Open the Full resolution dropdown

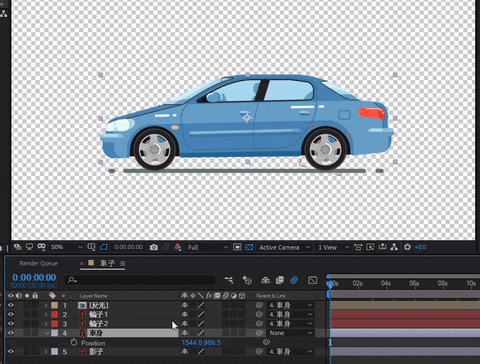(207, 247)
